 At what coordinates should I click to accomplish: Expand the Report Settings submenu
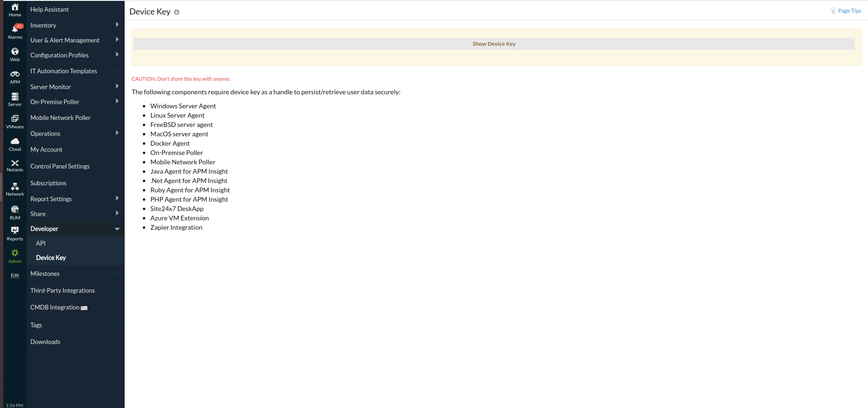117,198
